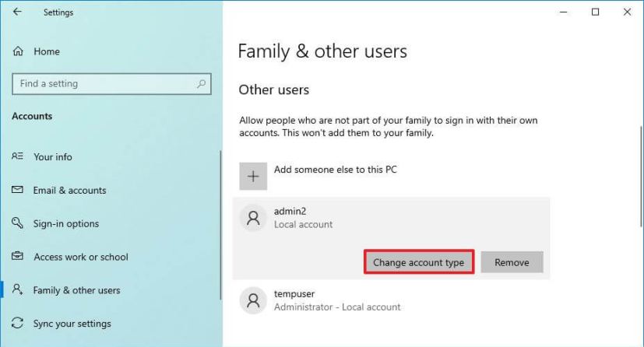Select the tempuser account name
This screenshot has width=644, height=347.
coord(294,293)
